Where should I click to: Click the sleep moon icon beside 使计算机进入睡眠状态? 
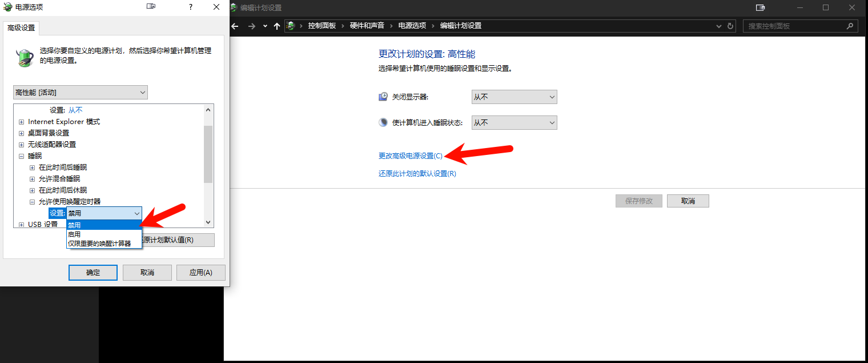point(383,122)
